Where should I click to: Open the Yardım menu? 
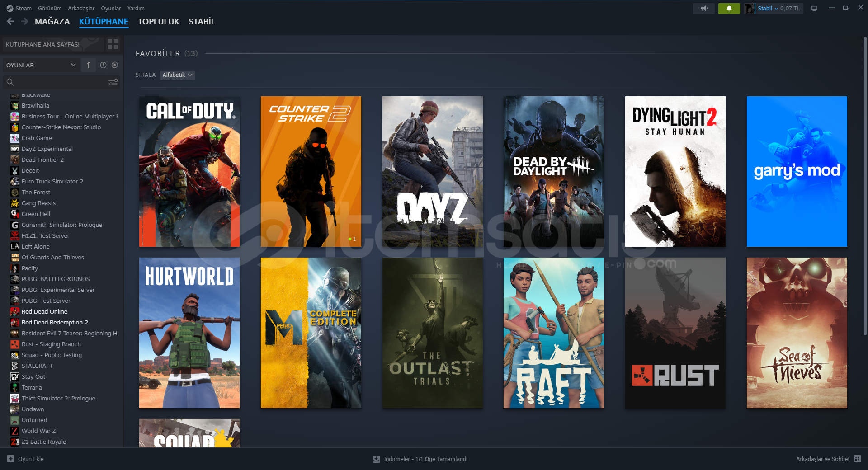point(136,8)
